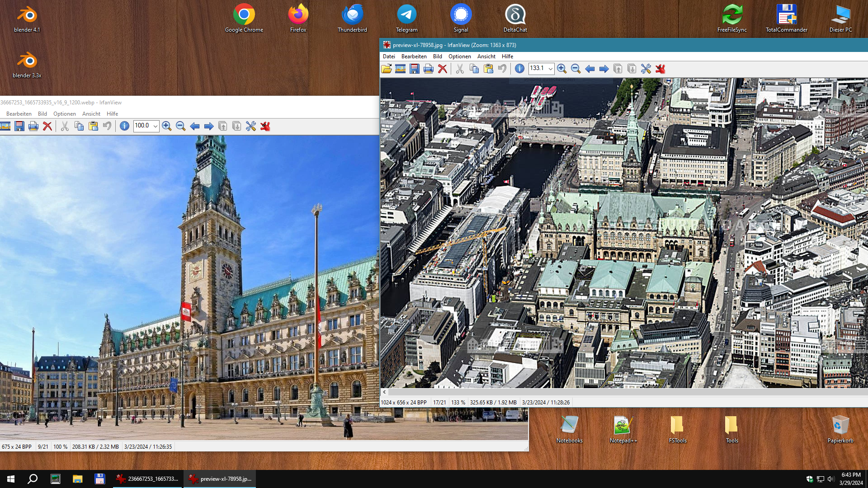Open TotalCommander desktop shortcut
Viewport: 868px width, 488px height.
tap(787, 19)
